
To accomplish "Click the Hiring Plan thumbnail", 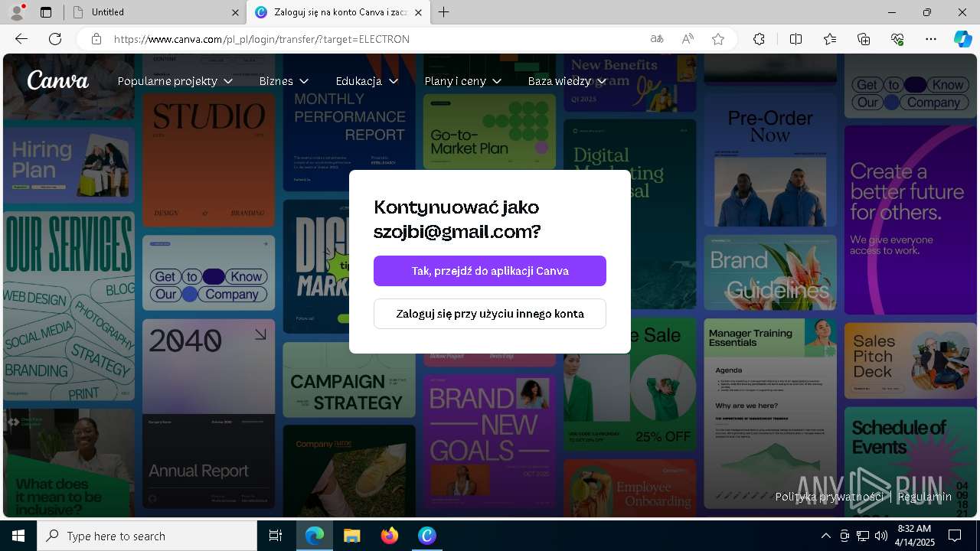I will click(x=69, y=164).
